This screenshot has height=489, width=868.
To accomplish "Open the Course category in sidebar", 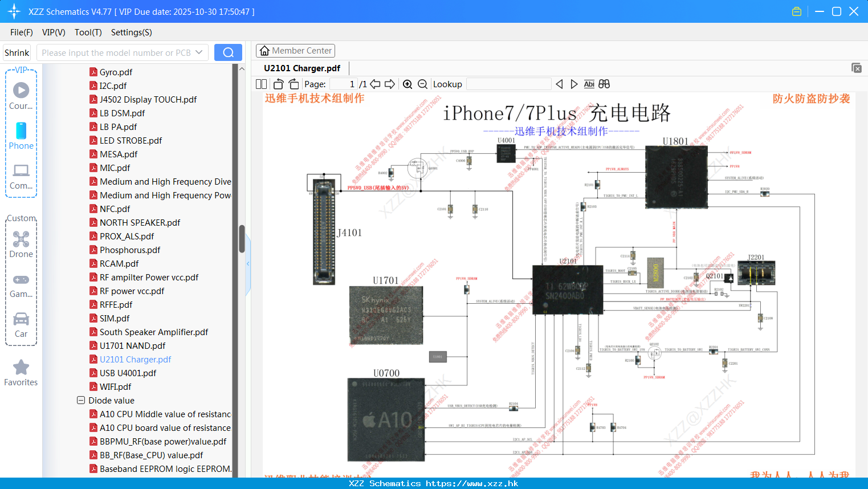I will pos(21,96).
